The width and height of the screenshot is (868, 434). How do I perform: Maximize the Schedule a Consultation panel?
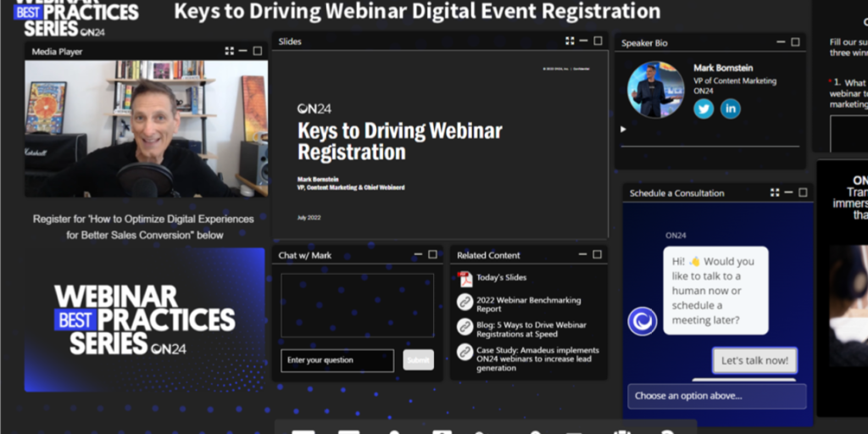click(x=804, y=192)
